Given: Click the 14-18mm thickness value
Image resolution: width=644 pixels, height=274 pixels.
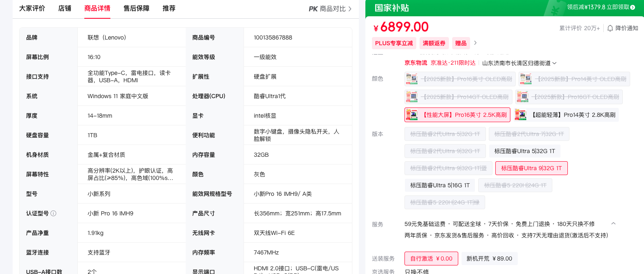Looking at the screenshot, I should pos(100,116).
